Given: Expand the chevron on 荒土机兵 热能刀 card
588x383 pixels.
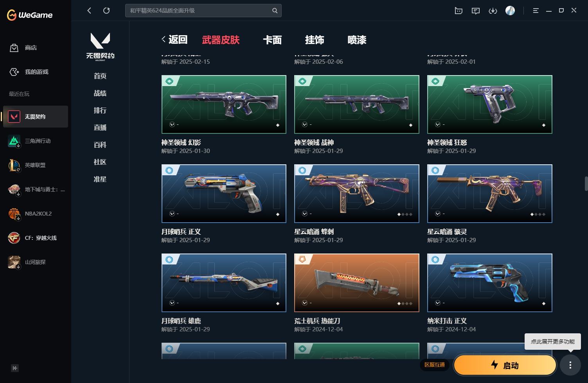Looking at the screenshot, I should click(305, 303).
